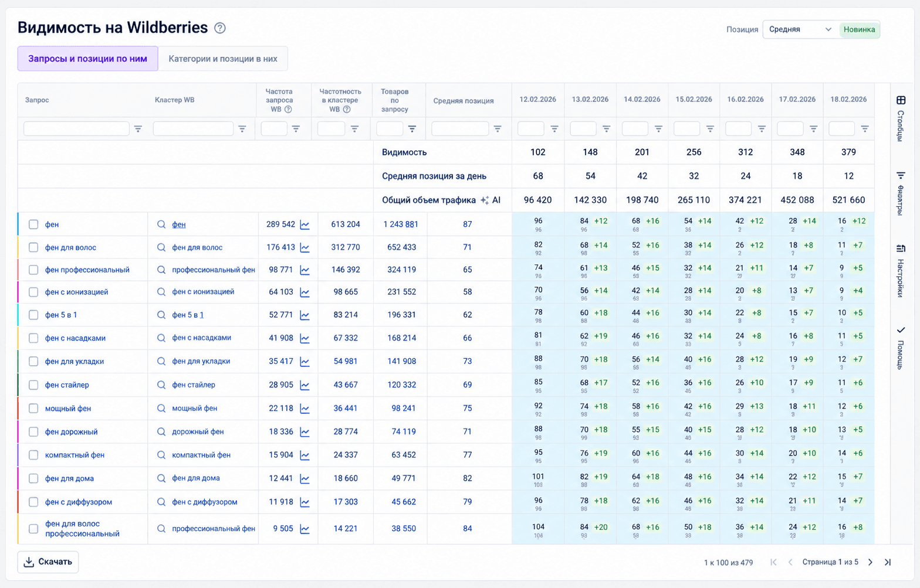The width and height of the screenshot is (920, 588).
Task: Go to the next page of results
Action: pos(870,562)
